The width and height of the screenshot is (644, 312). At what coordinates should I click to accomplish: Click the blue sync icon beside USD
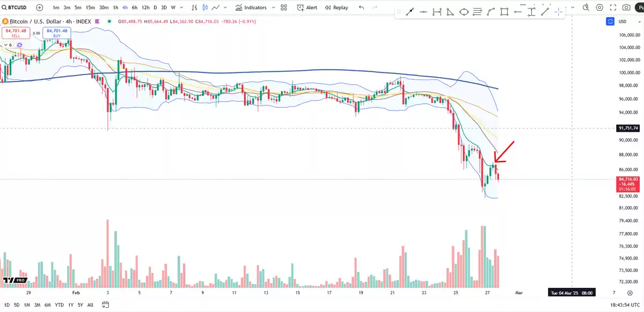coord(610,21)
